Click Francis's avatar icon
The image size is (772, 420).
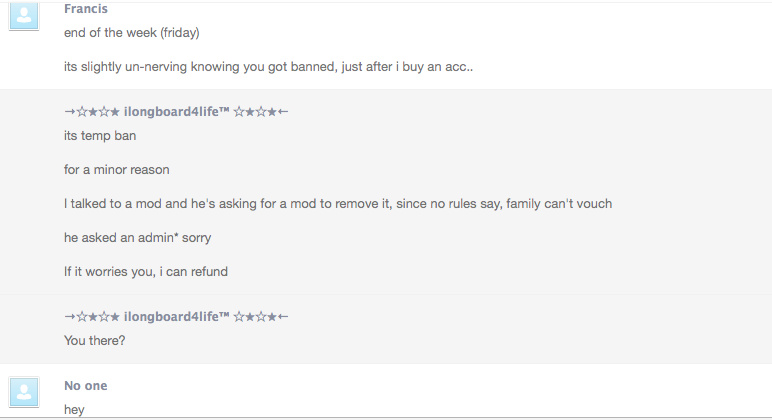pyautogui.click(x=24, y=15)
